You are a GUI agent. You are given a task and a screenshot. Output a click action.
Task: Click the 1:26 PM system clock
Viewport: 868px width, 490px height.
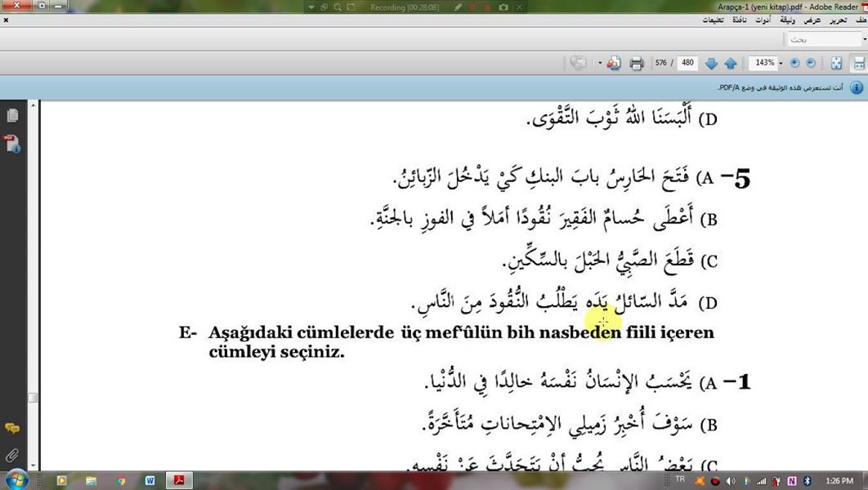[x=839, y=480]
